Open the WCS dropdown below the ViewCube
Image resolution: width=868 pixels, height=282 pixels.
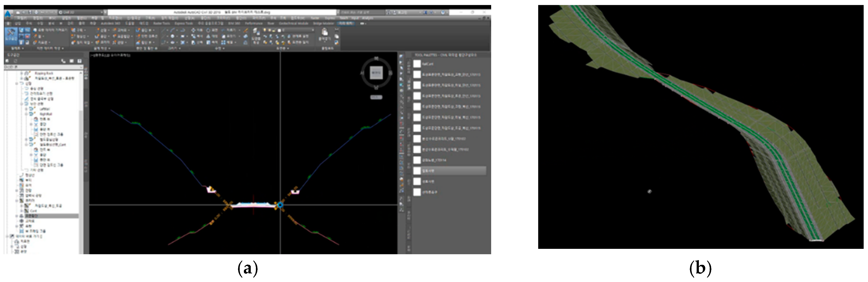point(376,97)
